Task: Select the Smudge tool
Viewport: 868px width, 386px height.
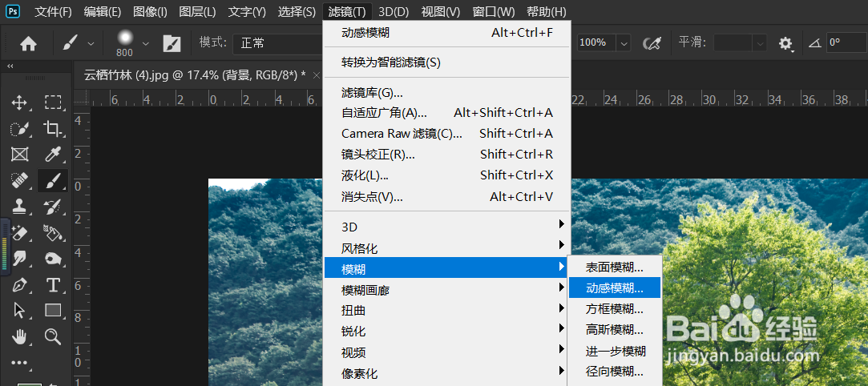Action: pos(19,258)
